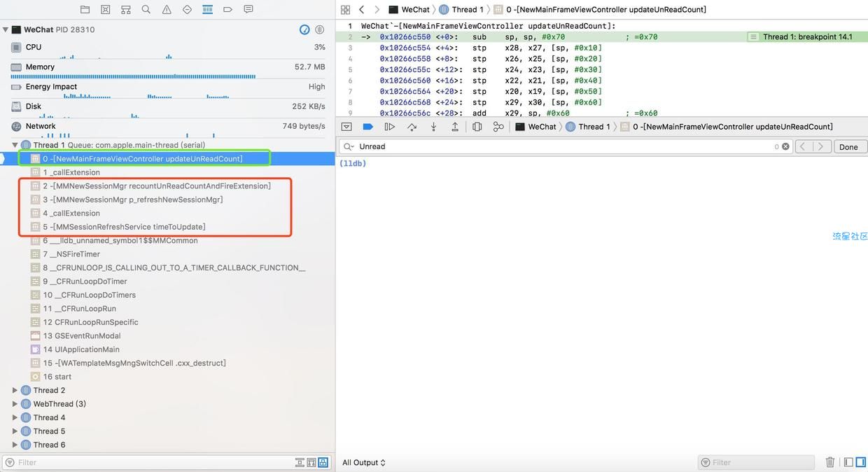
Task: Select frame 1 _callExtension
Action: click(168, 172)
